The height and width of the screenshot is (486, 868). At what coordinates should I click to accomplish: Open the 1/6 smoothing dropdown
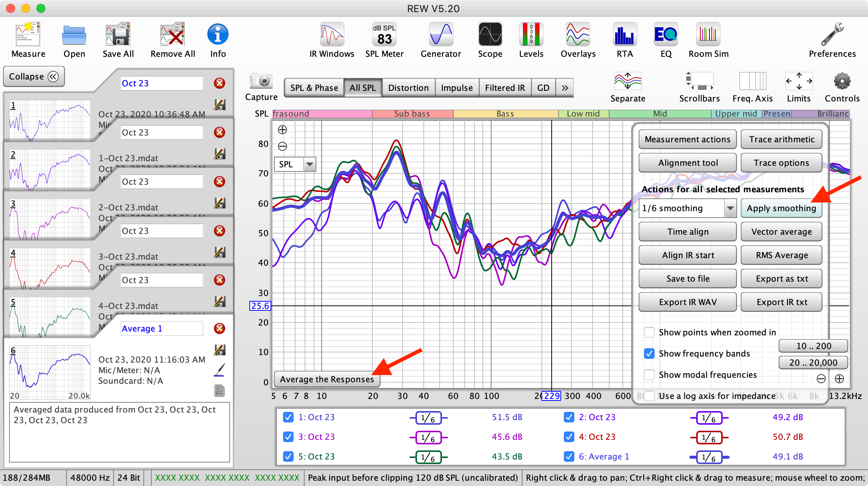point(730,208)
